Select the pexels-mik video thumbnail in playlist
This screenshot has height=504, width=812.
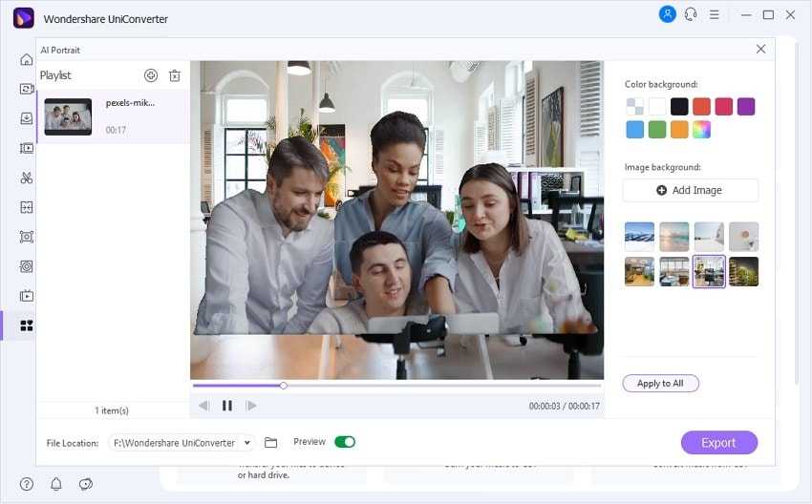[x=68, y=116]
